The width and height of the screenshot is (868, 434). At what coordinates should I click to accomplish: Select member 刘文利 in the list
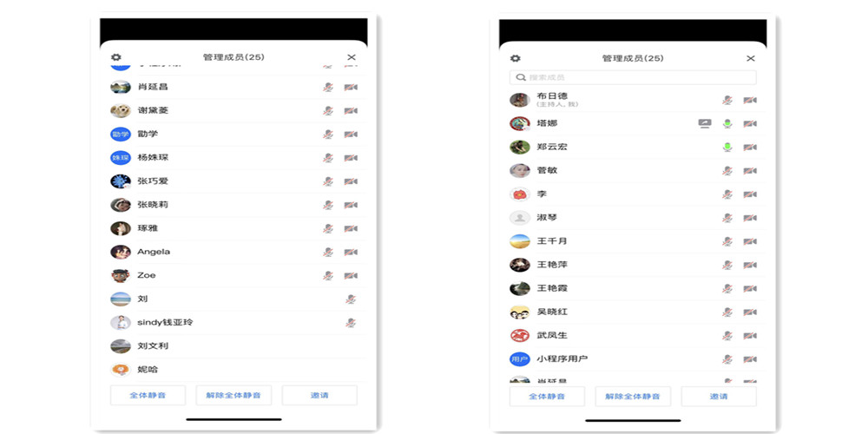click(x=153, y=346)
